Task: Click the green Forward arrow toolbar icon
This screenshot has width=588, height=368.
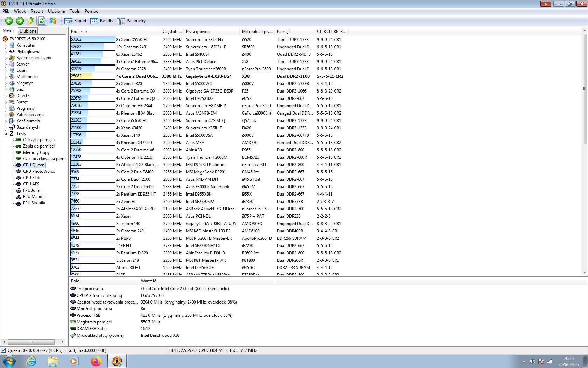Action: (20, 21)
